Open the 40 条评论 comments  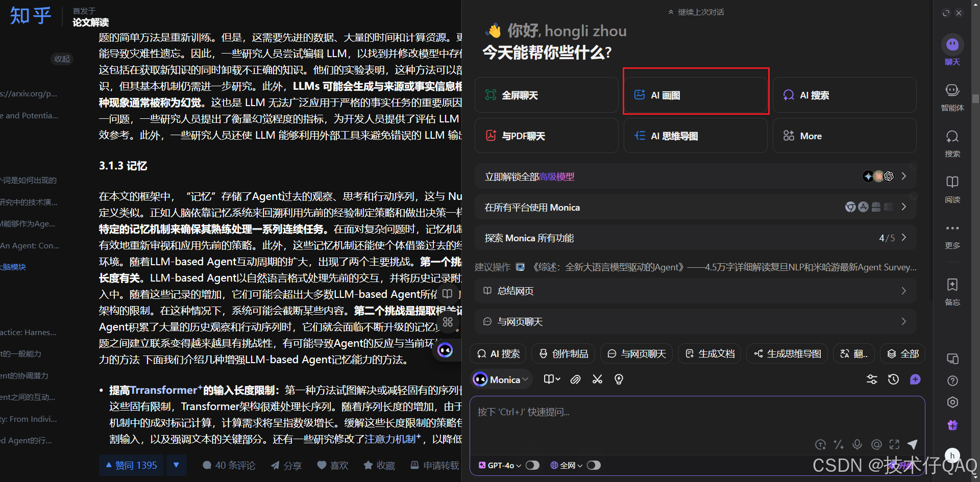(229, 465)
